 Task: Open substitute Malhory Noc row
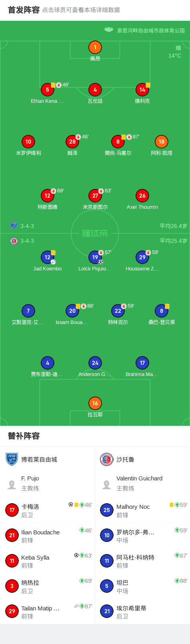(142, 510)
